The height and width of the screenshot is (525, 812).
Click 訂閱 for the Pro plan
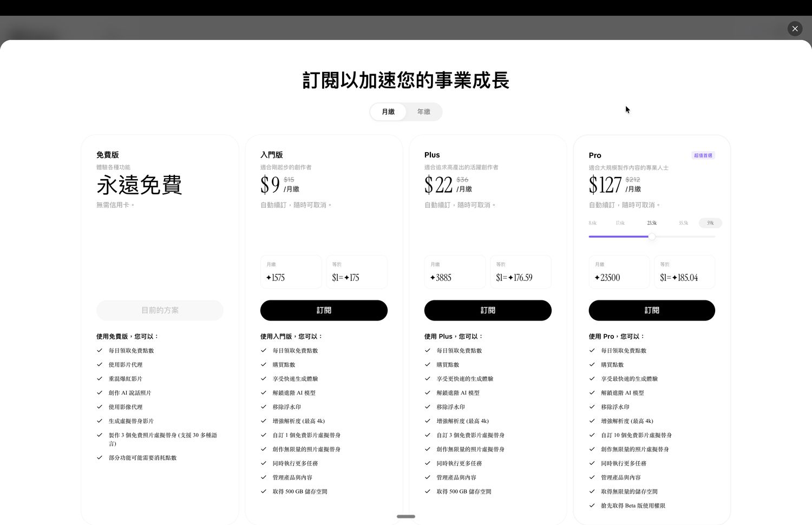tap(652, 311)
